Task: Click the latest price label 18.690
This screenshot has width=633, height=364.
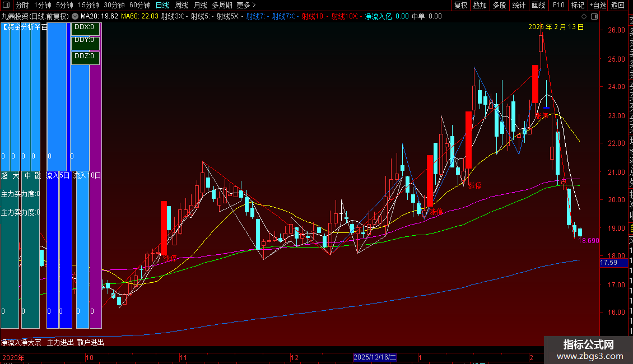Action: point(589,240)
